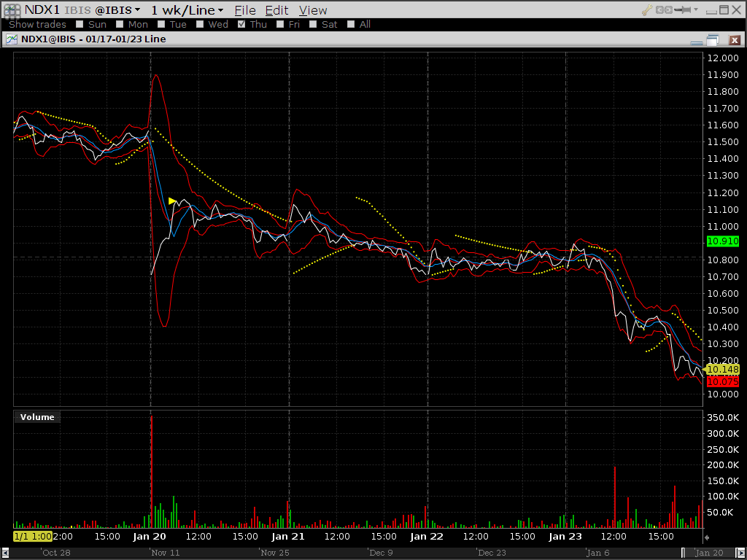Toggle Fri show trades checkbox

(280, 24)
